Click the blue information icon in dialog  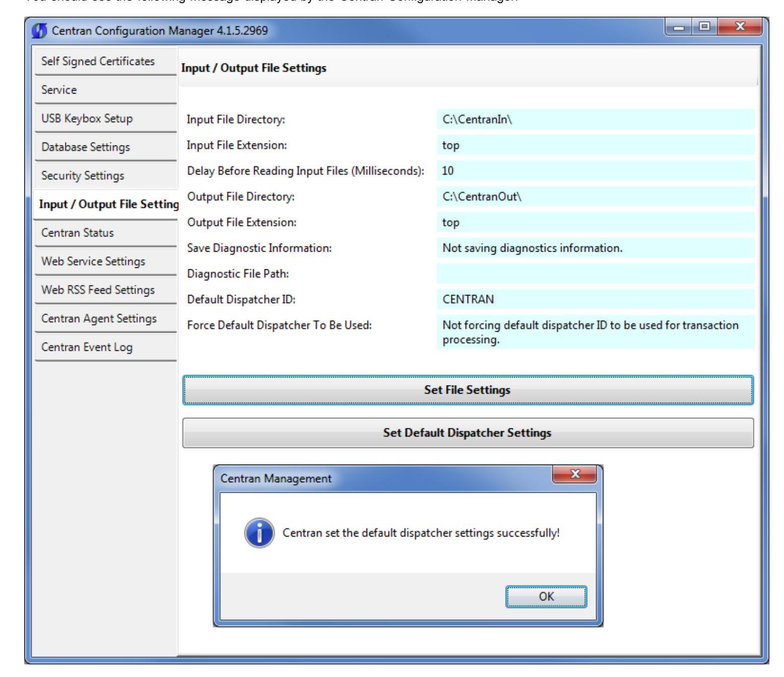point(260,533)
